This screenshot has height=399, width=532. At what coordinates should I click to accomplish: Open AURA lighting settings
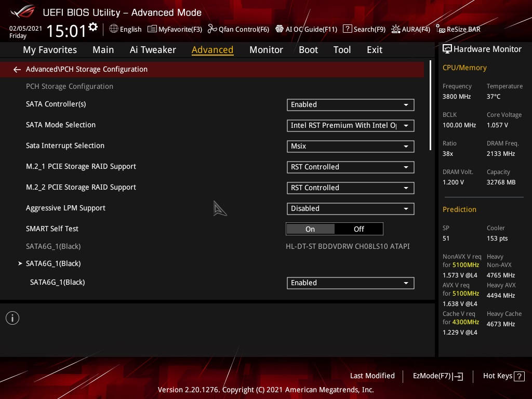click(x=410, y=29)
